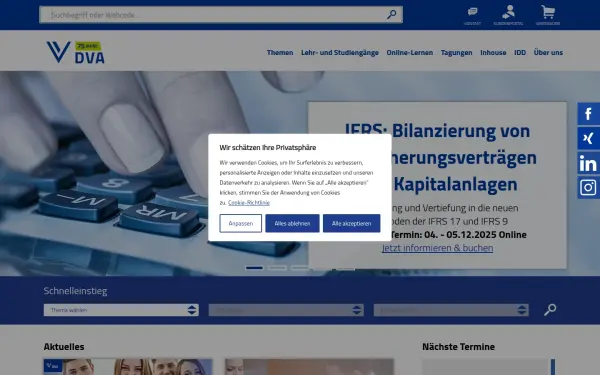Open the Facebook side icon

click(x=589, y=114)
